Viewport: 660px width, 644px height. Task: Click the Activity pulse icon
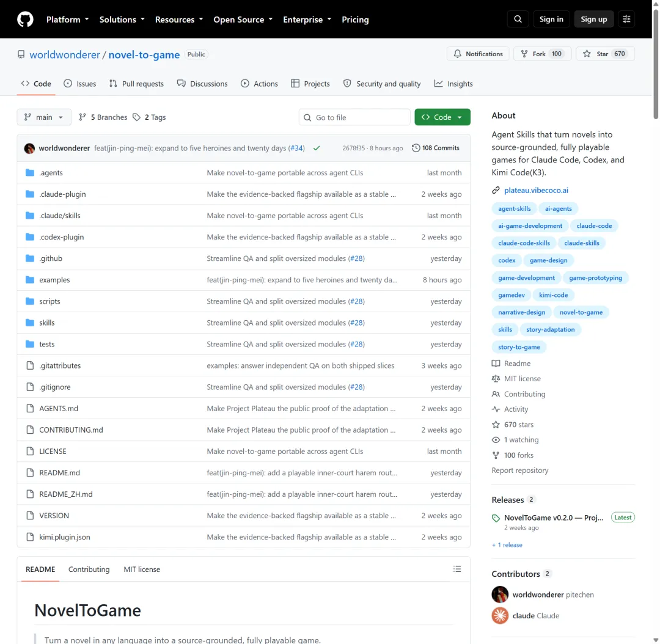(x=496, y=409)
